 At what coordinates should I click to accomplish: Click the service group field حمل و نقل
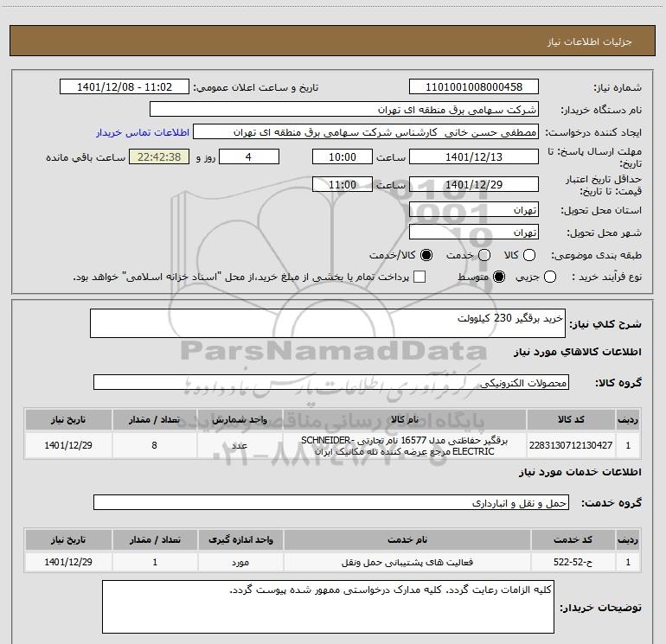[331, 502]
